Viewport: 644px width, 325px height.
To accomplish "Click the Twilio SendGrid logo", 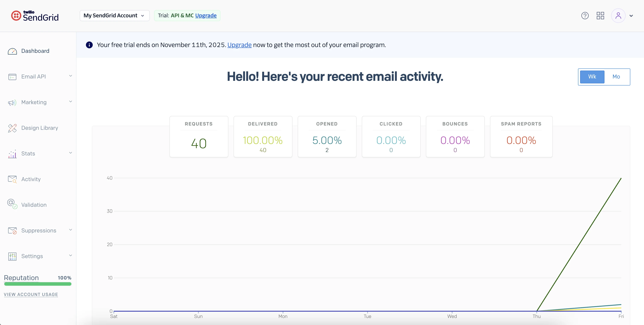I will pos(35,16).
